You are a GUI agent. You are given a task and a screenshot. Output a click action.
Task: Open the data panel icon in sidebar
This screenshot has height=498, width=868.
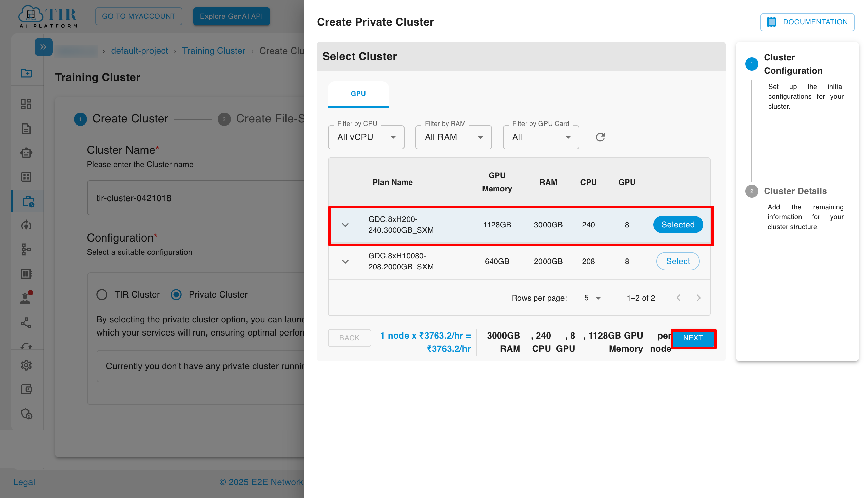coord(26,274)
